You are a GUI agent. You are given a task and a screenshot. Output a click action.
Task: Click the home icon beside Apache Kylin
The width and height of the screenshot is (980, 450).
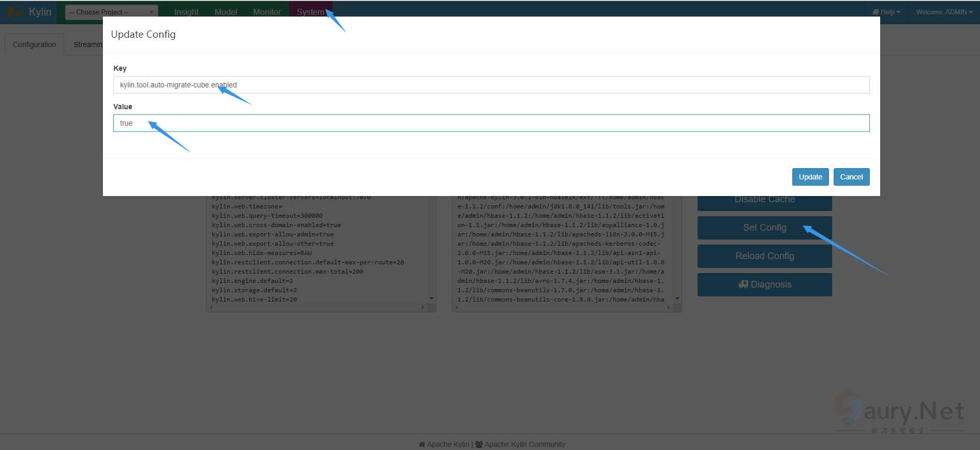[x=421, y=444]
